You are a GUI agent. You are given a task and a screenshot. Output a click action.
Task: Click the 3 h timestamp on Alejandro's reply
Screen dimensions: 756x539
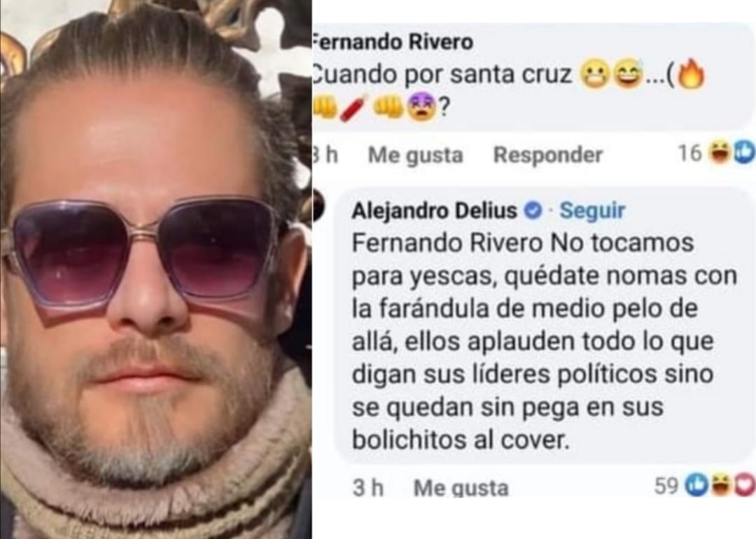[368, 488]
